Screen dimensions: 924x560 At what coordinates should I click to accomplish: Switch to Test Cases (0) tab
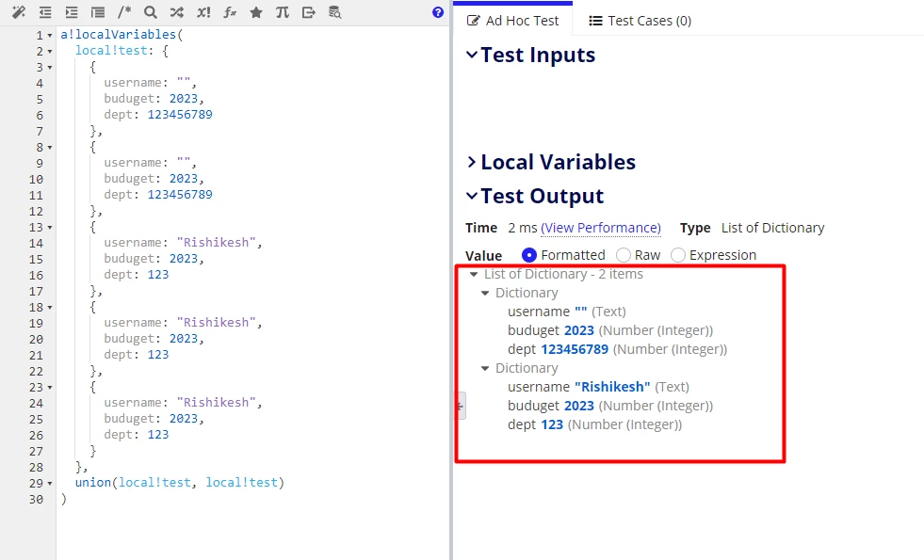pos(640,21)
